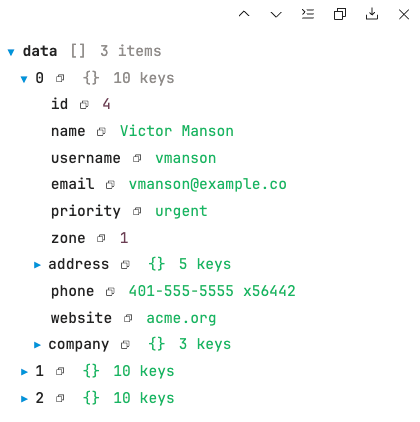Viewport: 420px width, 422px height.
Task: Expand the address object
Action: pyautogui.click(x=37, y=265)
